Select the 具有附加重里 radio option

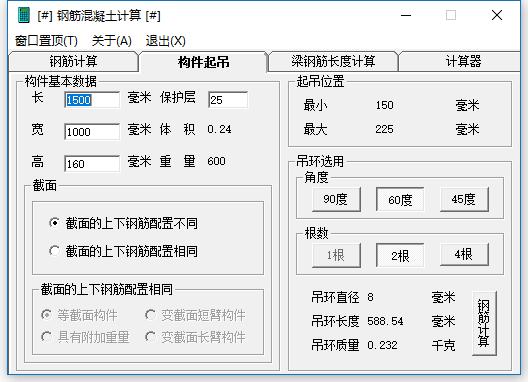[x=85, y=337]
